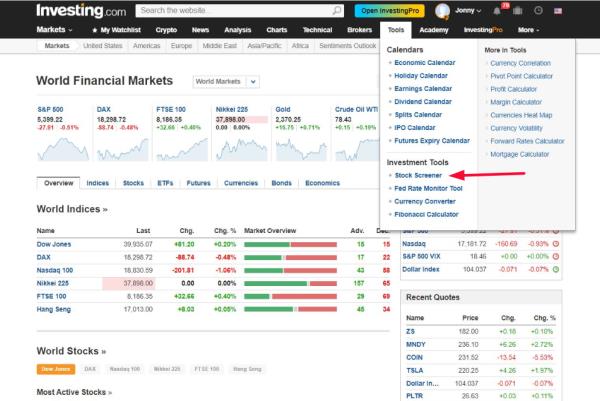
Task: Open the Futures Expiry Calendar link
Action: click(432, 140)
